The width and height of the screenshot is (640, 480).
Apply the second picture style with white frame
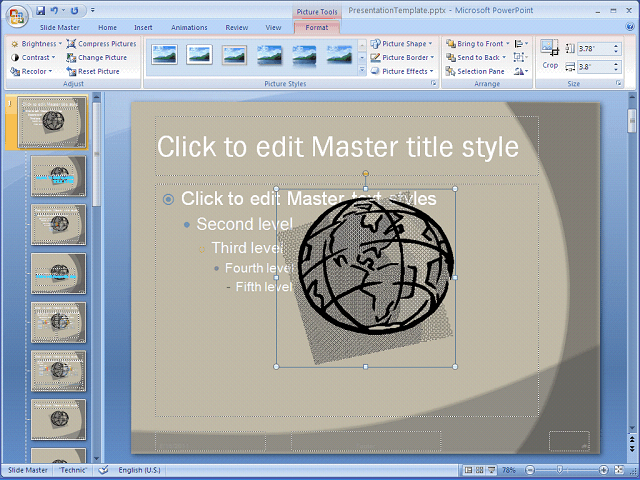[x=199, y=55]
